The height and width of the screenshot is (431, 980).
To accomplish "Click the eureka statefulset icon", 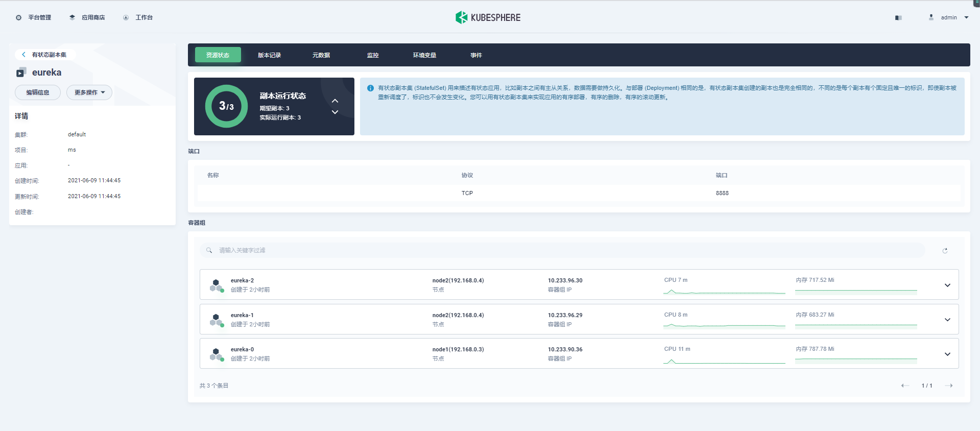I will click(21, 73).
